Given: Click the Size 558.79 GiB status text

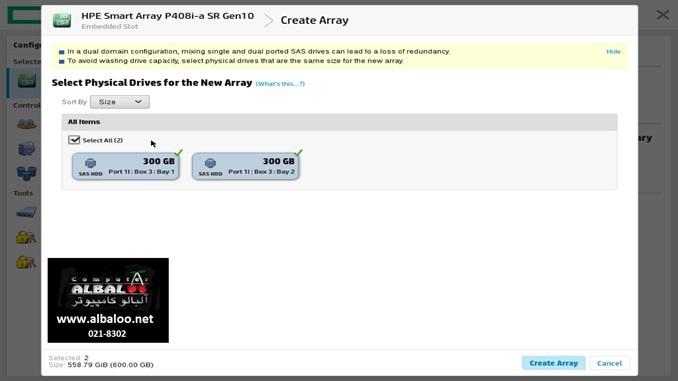Looking at the screenshot, I should coord(101,365).
